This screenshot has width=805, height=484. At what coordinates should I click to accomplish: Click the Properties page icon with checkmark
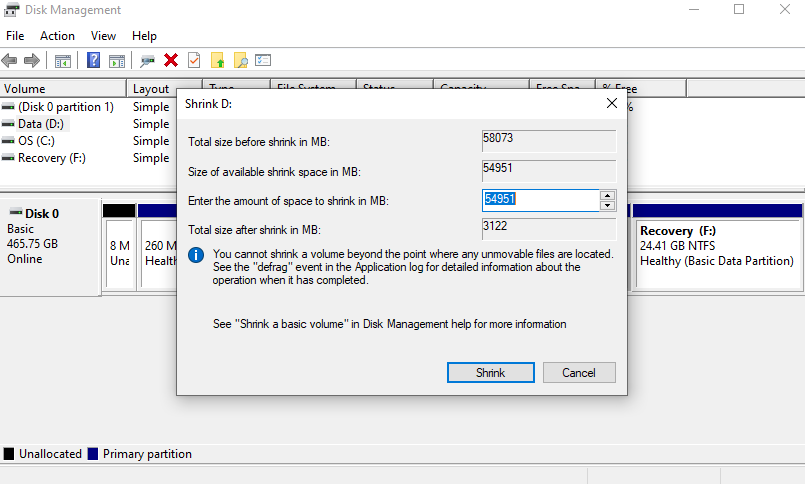pyautogui.click(x=194, y=60)
